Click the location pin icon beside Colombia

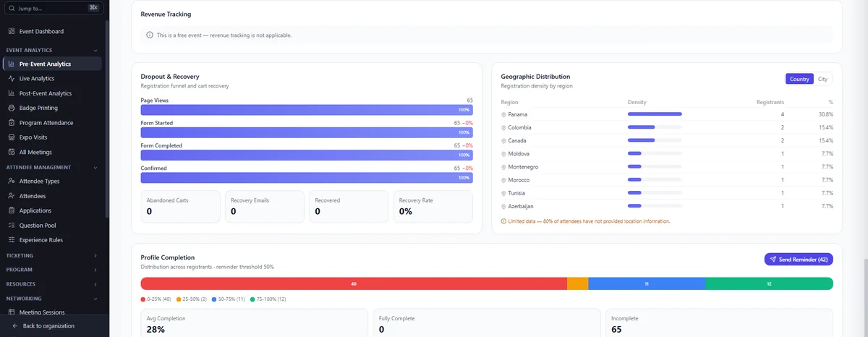503,127
